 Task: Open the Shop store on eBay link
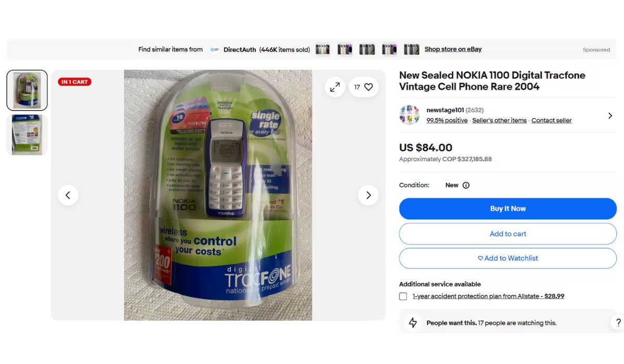pyautogui.click(x=452, y=49)
